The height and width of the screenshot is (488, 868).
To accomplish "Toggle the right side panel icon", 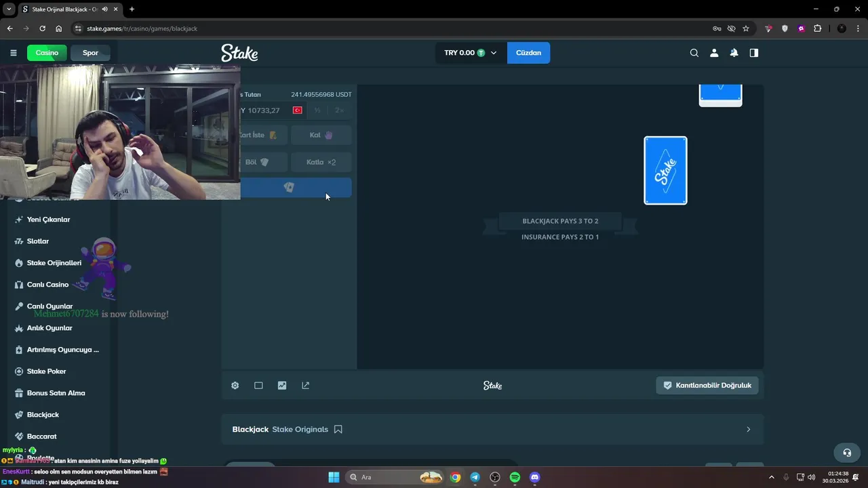I will pyautogui.click(x=753, y=53).
